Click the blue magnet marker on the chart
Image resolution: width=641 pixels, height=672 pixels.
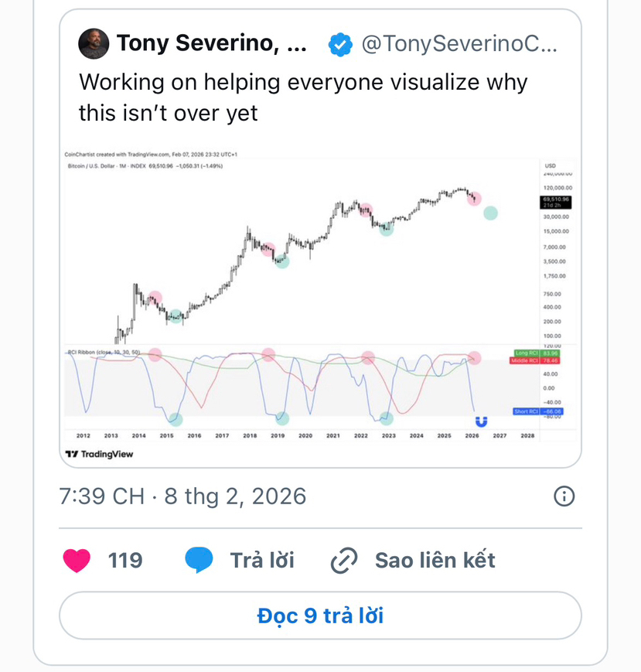[x=481, y=422]
